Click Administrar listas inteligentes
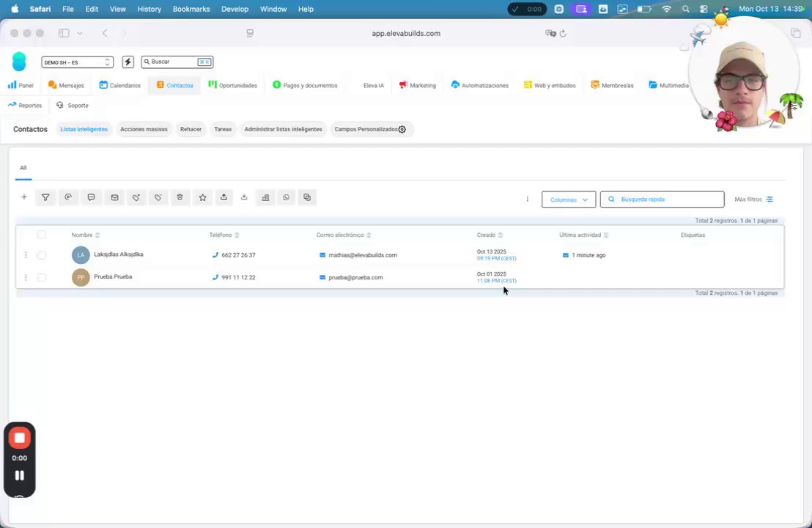The height and width of the screenshot is (528, 812). (x=284, y=129)
